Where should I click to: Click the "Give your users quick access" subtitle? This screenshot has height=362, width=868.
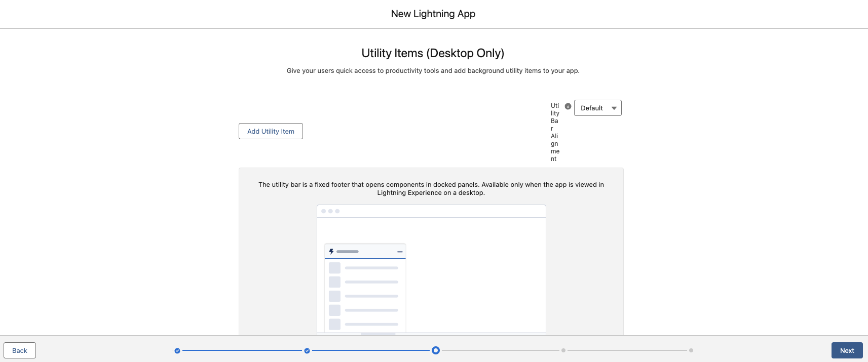tap(433, 71)
